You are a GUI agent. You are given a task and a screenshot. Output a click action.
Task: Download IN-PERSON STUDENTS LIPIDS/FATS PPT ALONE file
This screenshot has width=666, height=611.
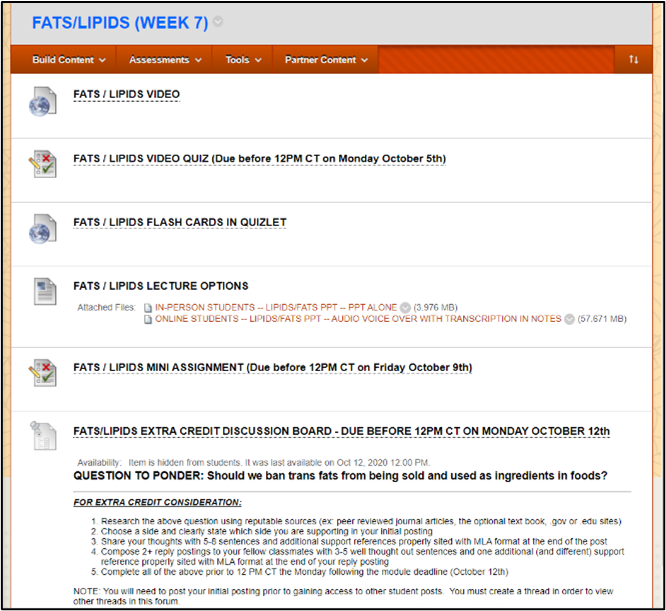coord(276,307)
